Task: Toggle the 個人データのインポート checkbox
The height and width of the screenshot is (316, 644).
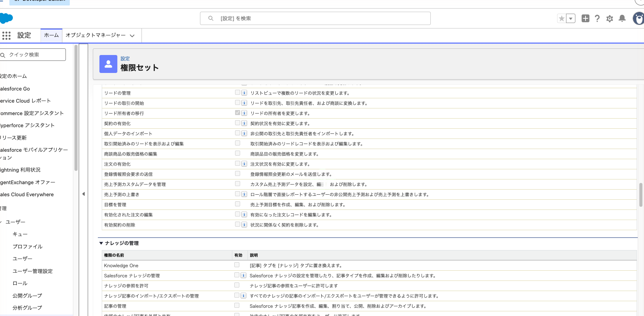Action: pos(237,133)
